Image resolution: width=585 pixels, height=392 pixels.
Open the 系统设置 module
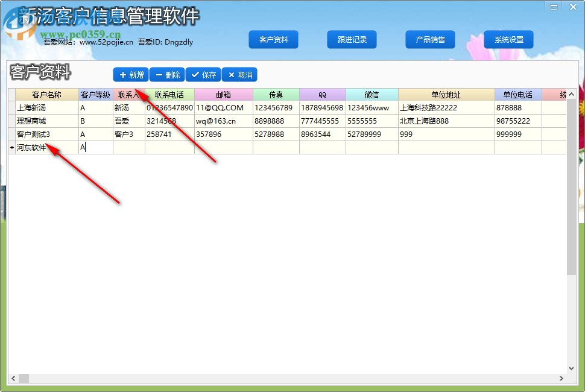pyautogui.click(x=508, y=39)
